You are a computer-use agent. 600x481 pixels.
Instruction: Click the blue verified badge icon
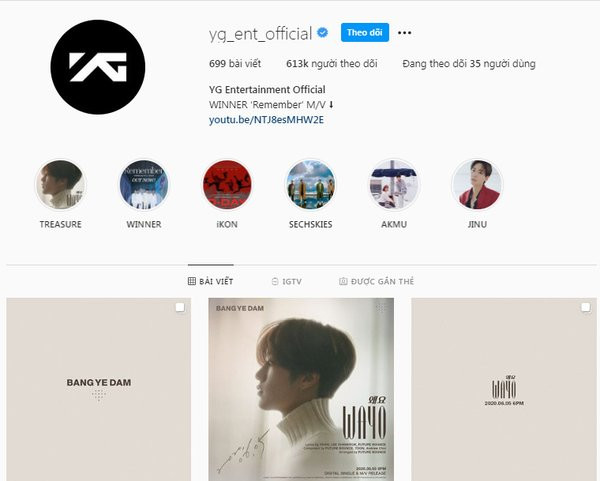(323, 33)
